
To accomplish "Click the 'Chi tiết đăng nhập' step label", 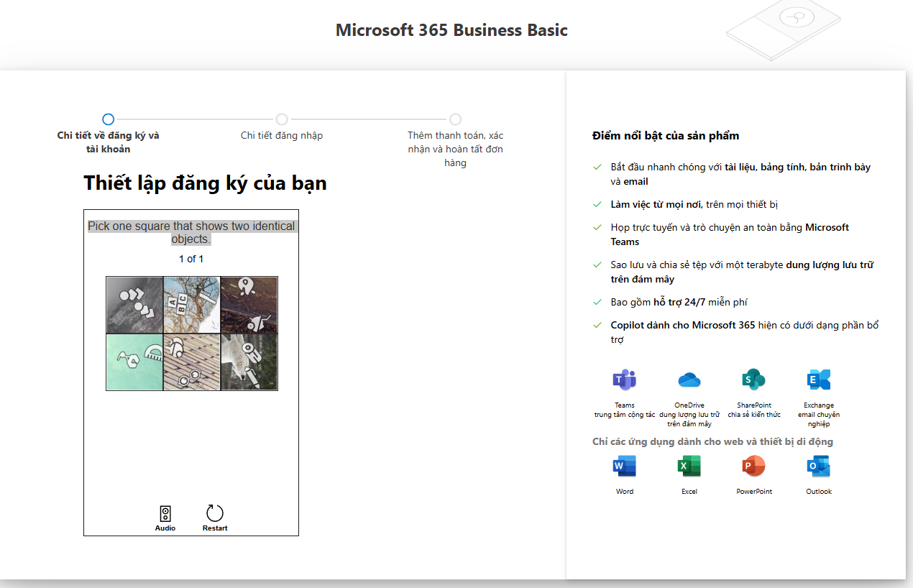I will pos(282,135).
